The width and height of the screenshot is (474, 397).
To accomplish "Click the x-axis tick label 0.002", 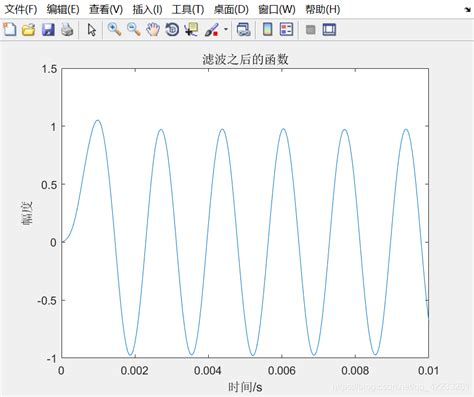I will coord(134,370).
